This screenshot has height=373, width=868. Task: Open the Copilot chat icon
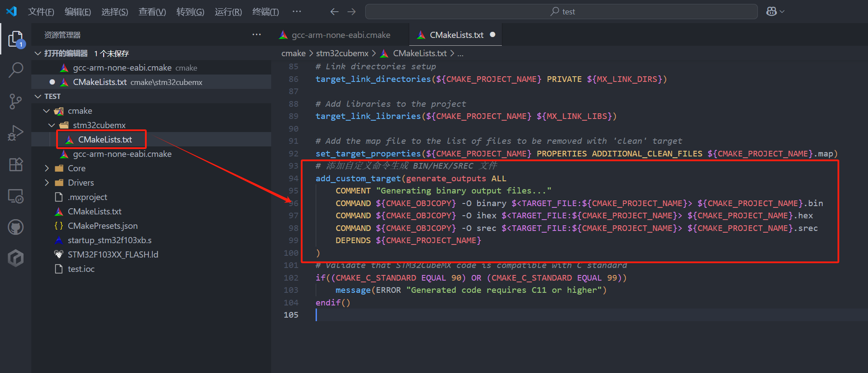click(x=771, y=12)
